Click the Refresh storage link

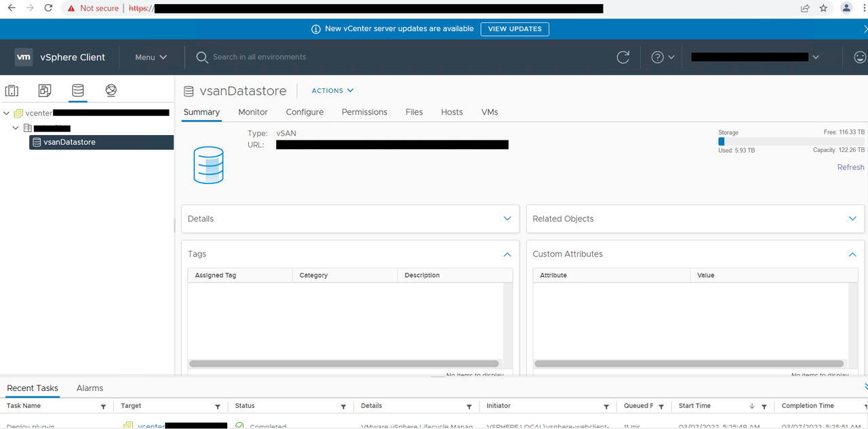point(850,167)
